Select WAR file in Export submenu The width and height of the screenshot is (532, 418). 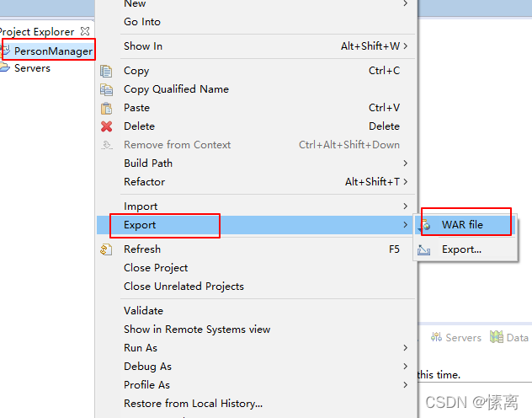tap(465, 225)
